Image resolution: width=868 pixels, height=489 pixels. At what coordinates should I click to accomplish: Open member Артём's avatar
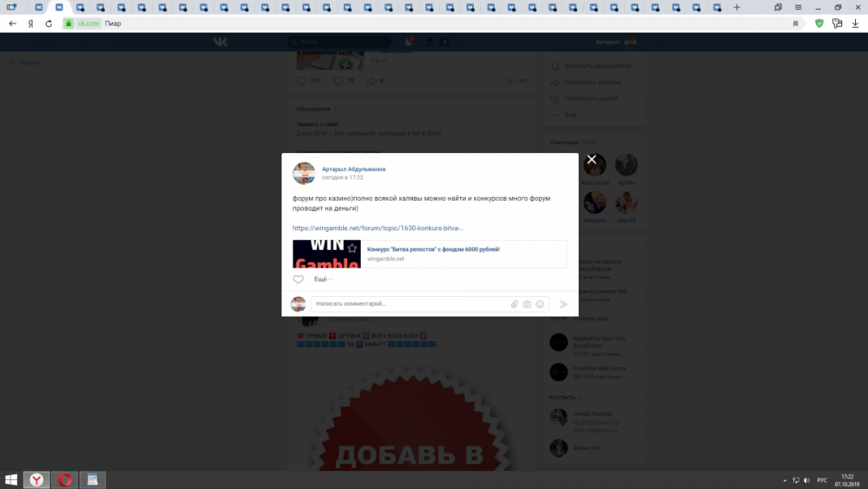click(626, 165)
